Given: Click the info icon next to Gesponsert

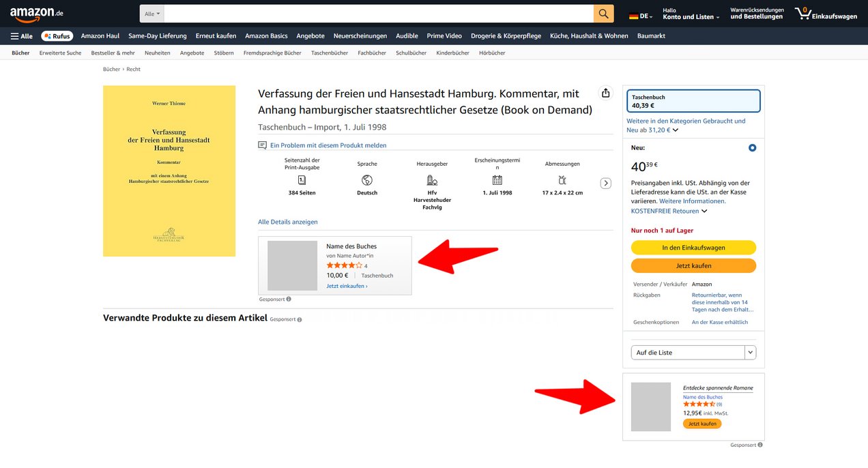Looking at the screenshot, I should (x=289, y=299).
